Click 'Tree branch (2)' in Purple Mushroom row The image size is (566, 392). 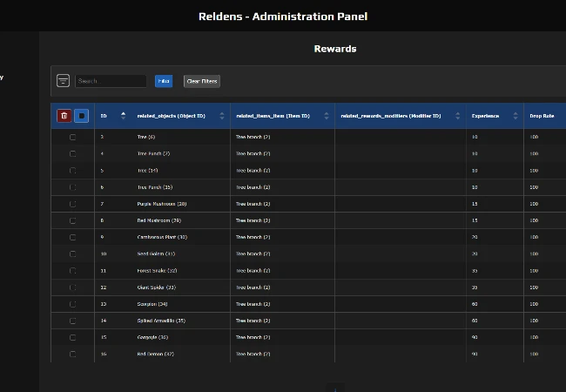point(253,204)
